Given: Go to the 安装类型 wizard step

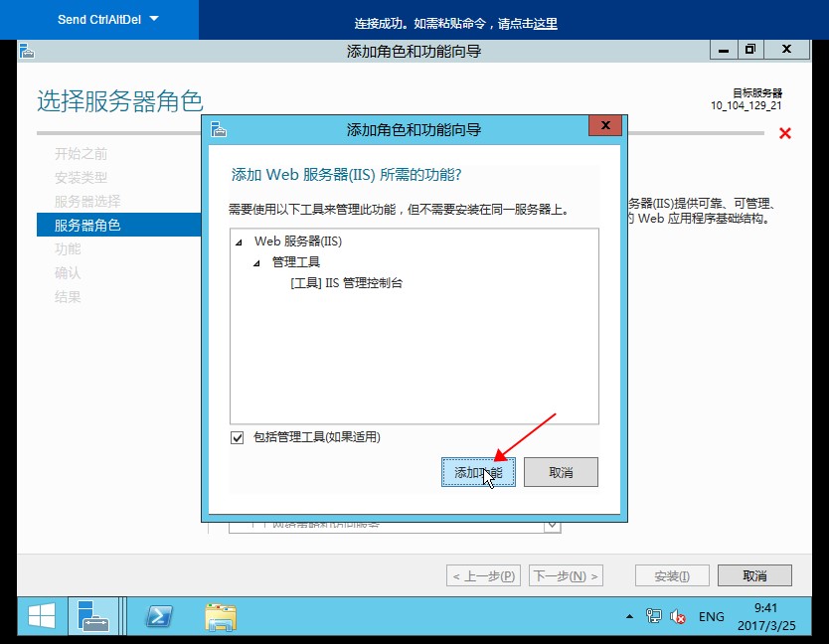Looking at the screenshot, I should 81,178.
